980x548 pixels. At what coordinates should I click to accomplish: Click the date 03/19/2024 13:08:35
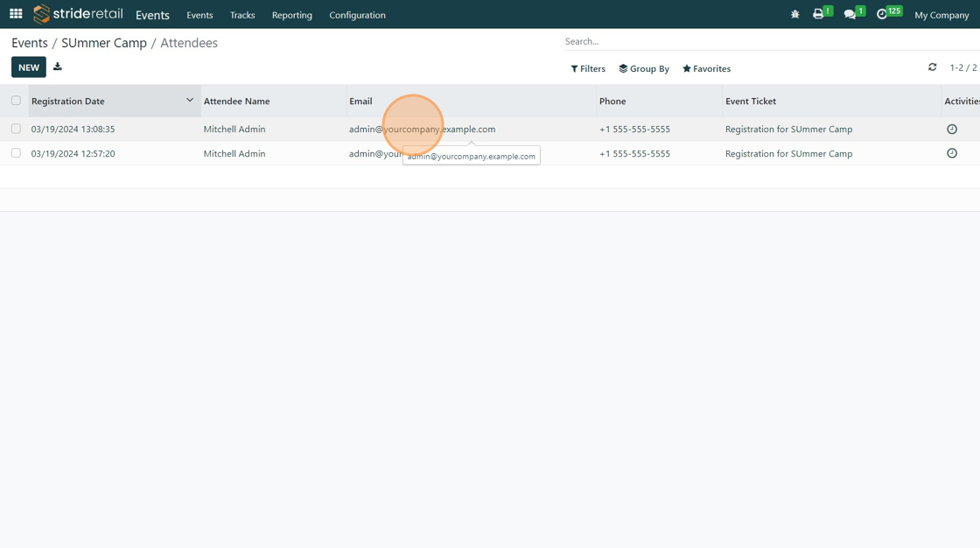tap(73, 129)
